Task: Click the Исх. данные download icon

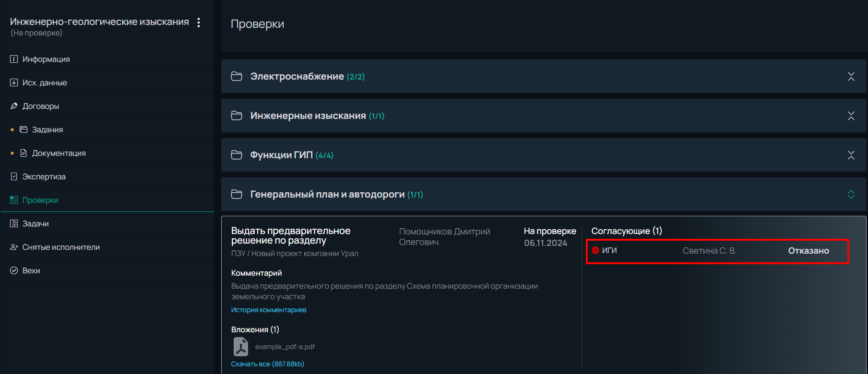Action: [14, 82]
